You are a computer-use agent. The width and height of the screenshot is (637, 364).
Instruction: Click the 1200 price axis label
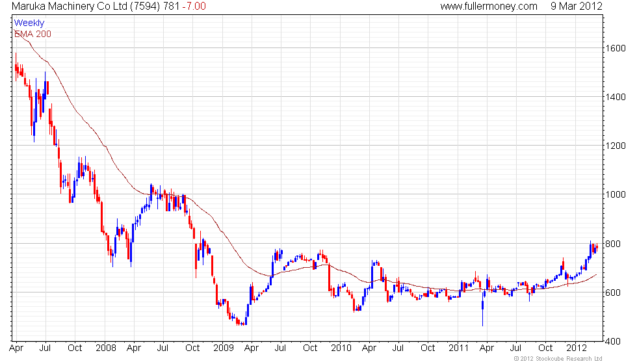(x=616, y=146)
